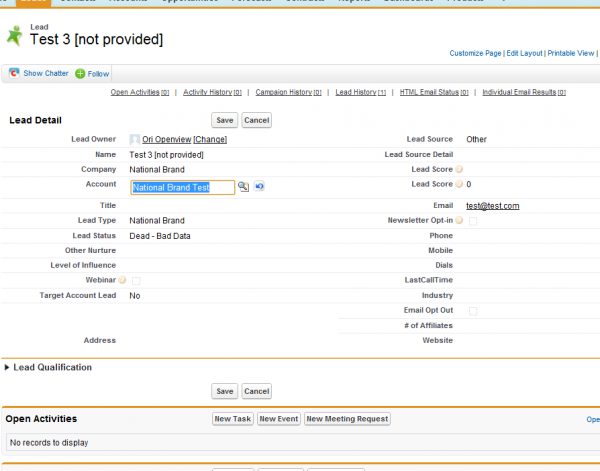
Task: Click Lead Owner avatar icon
Action: point(134,139)
